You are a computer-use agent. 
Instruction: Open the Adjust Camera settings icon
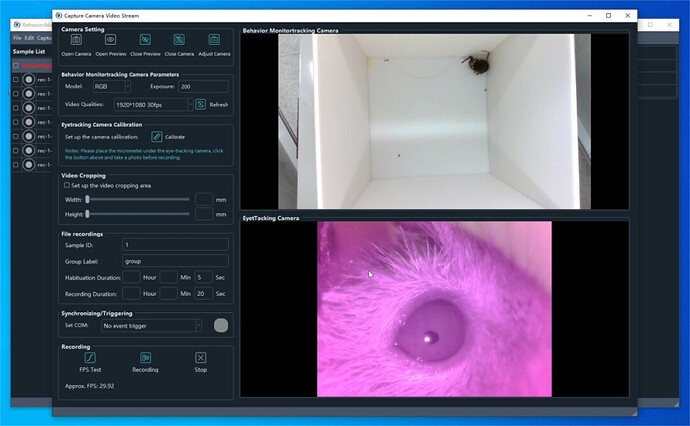[214, 40]
